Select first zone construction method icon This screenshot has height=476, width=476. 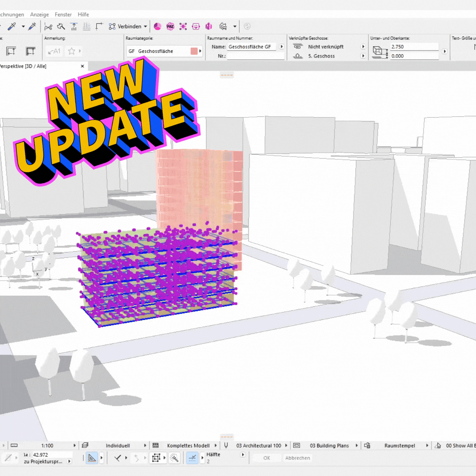click(11, 51)
